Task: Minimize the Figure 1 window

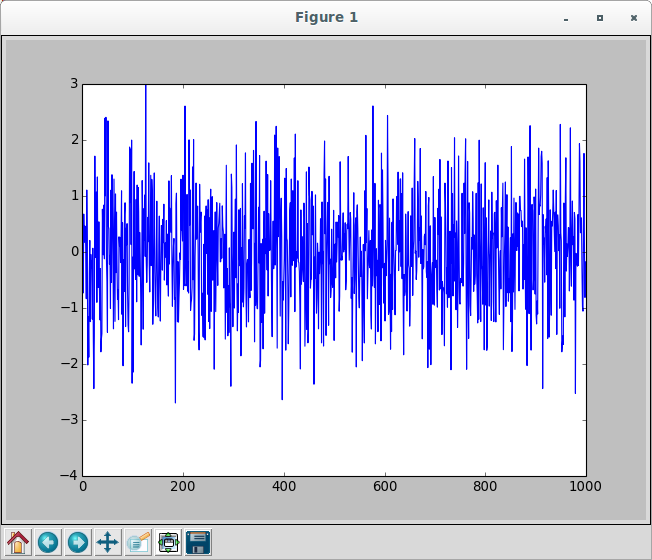Action: coord(567,18)
